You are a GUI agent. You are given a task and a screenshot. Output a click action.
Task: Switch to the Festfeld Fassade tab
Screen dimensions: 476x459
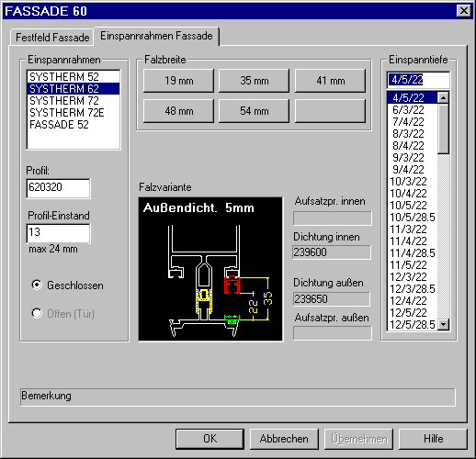[52, 38]
